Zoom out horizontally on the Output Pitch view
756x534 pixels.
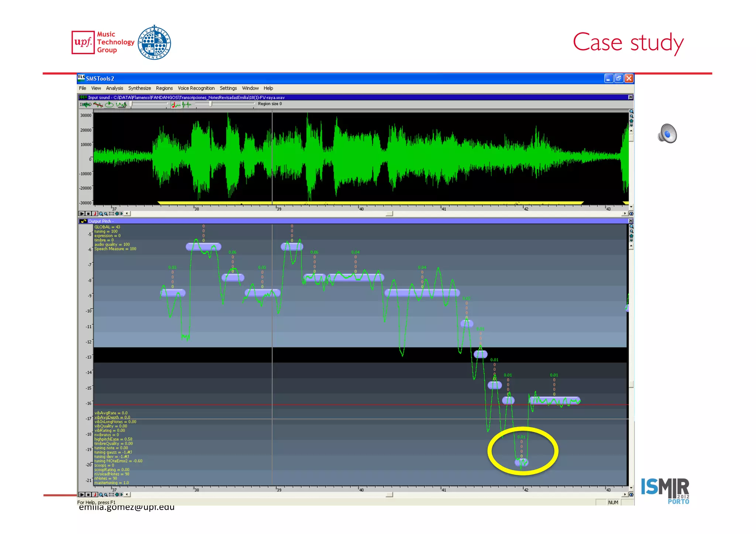(x=106, y=495)
